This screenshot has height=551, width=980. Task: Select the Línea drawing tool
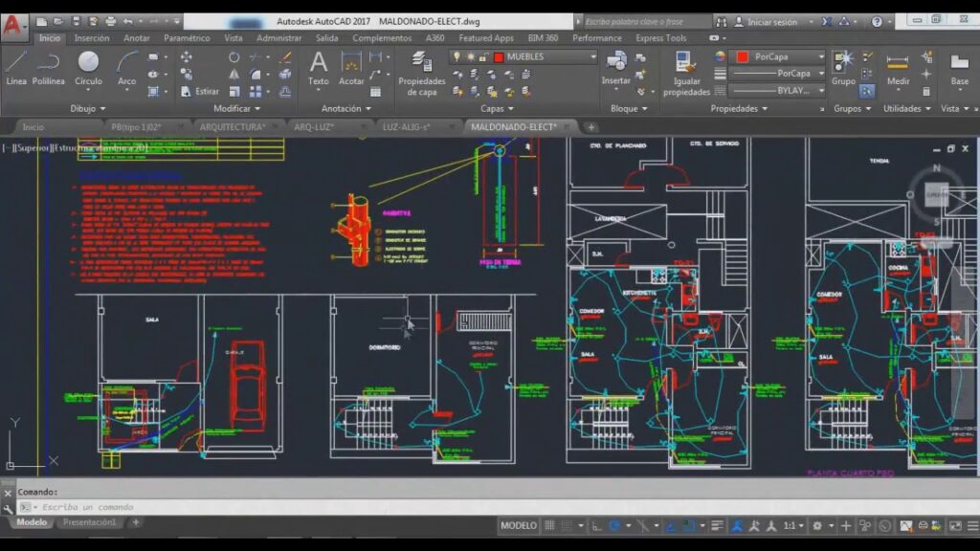[x=16, y=68]
